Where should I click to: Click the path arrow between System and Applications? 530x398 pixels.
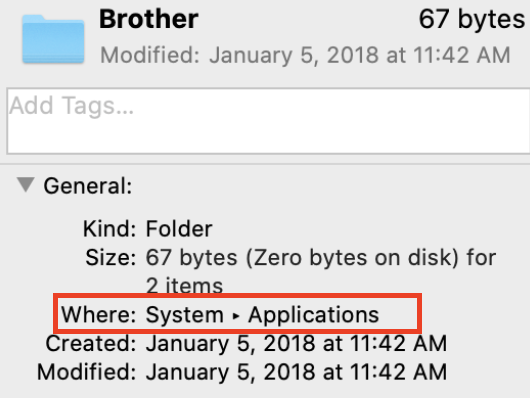236,316
